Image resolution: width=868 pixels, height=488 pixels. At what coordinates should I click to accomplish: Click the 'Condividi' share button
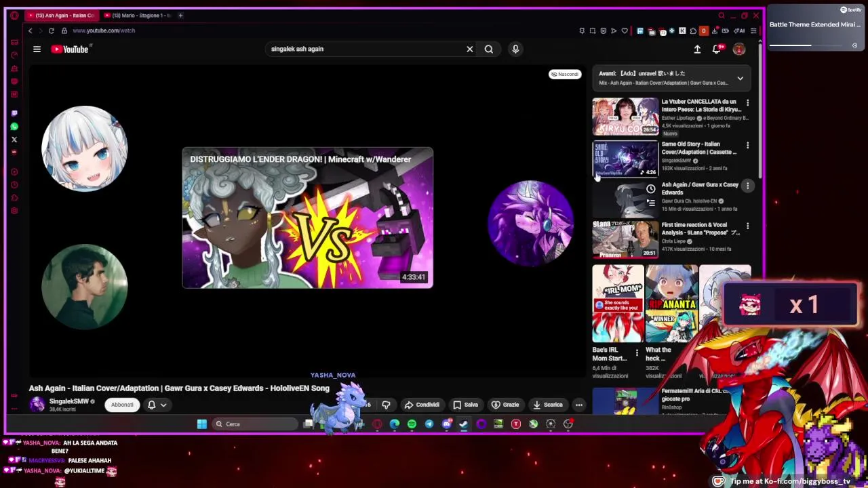[422, 405]
